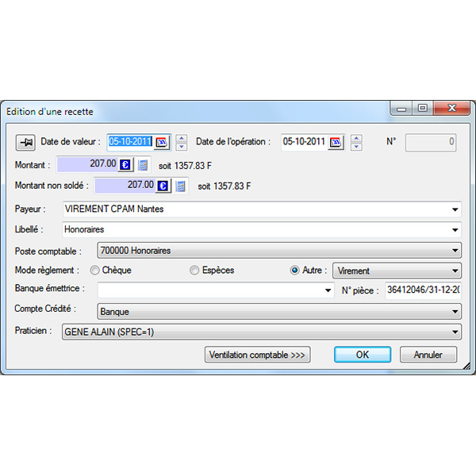Select the Chèque payment mode
The height and width of the screenshot is (476, 476).
pos(95,271)
